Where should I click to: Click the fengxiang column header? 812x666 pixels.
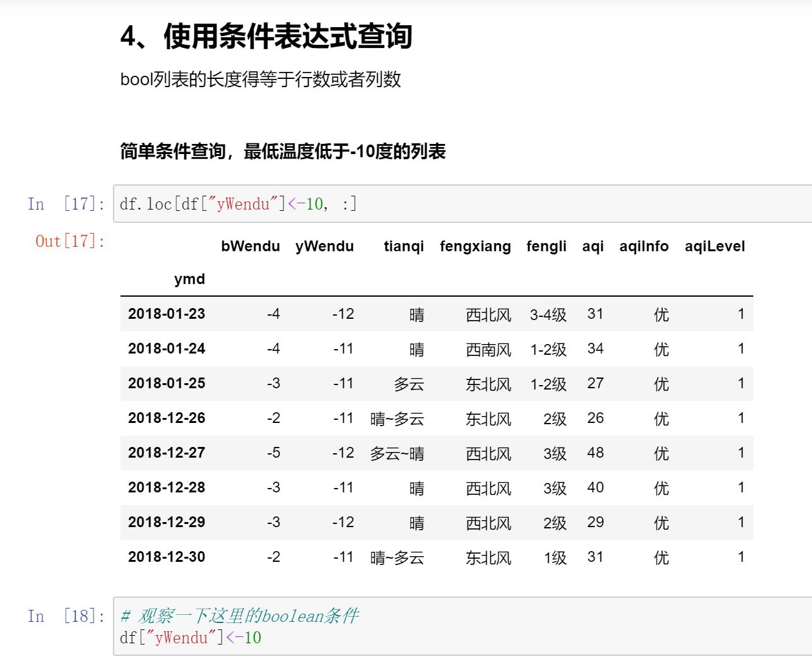[x=475, y=246]
